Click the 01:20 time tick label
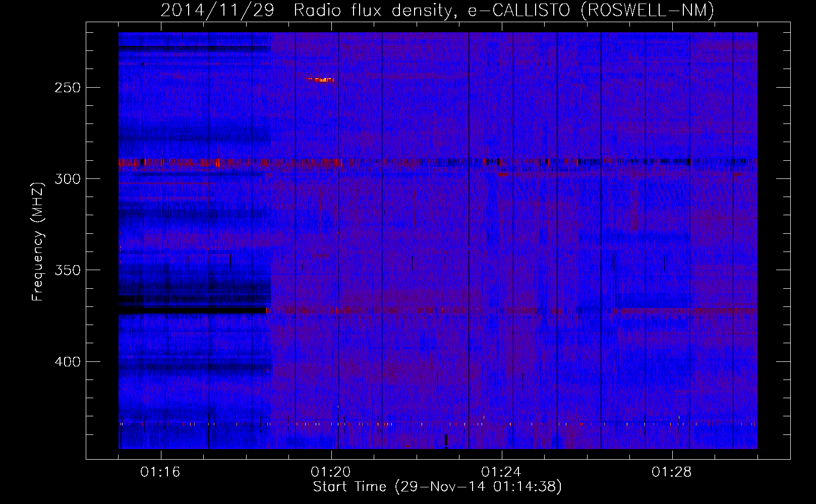Screen dimensions: 816x504 330,472
